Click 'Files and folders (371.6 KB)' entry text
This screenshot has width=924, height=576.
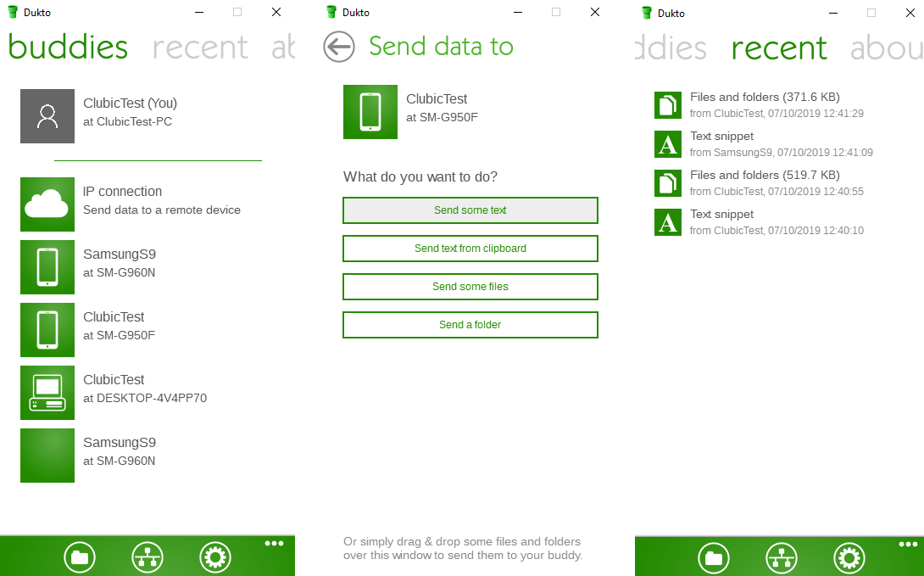coord(765,98)
